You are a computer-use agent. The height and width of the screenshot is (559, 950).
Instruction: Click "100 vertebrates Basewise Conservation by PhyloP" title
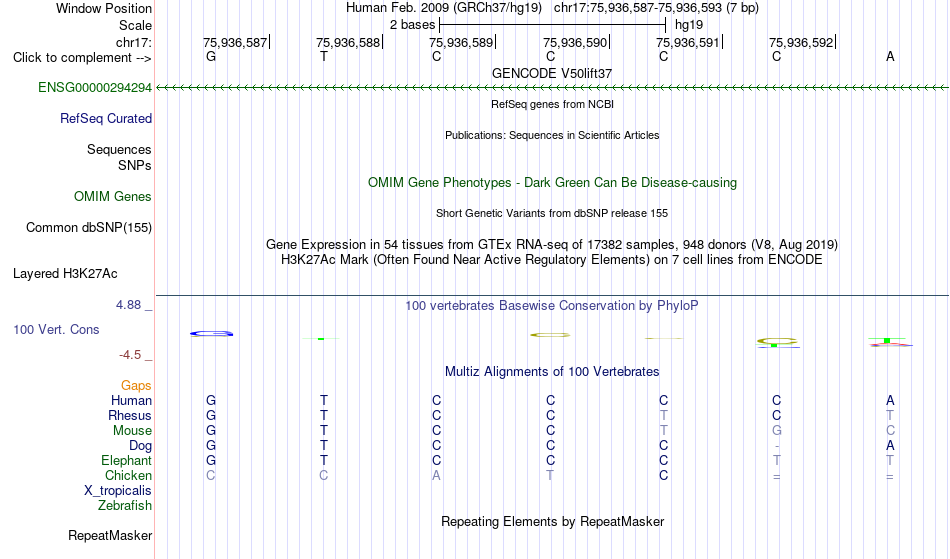pos(552,306)
